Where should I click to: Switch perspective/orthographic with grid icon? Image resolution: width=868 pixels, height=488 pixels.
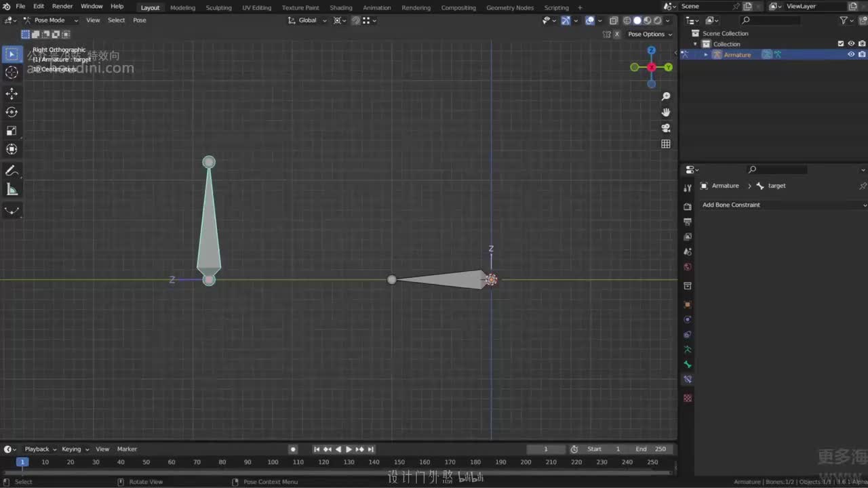tap(666, 144)
